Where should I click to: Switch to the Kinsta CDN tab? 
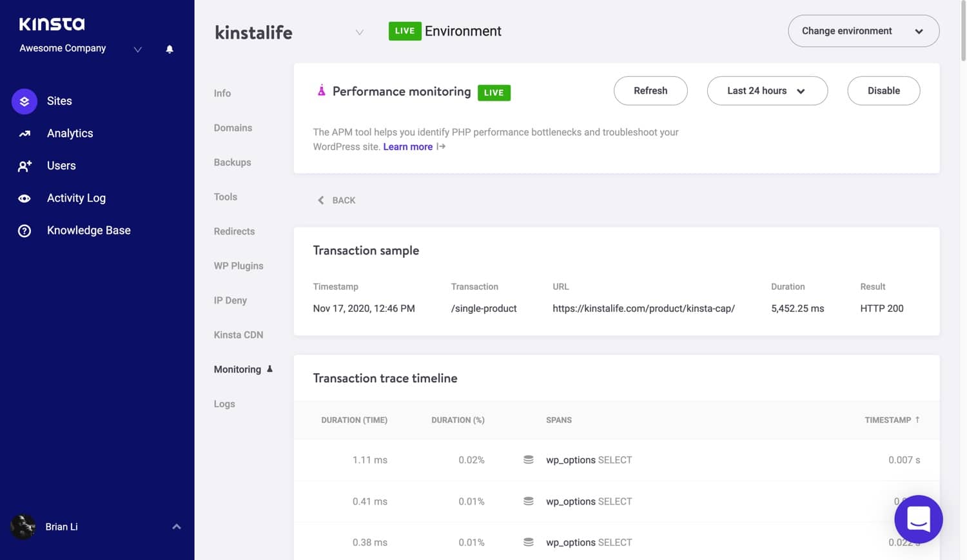[239, 334]
